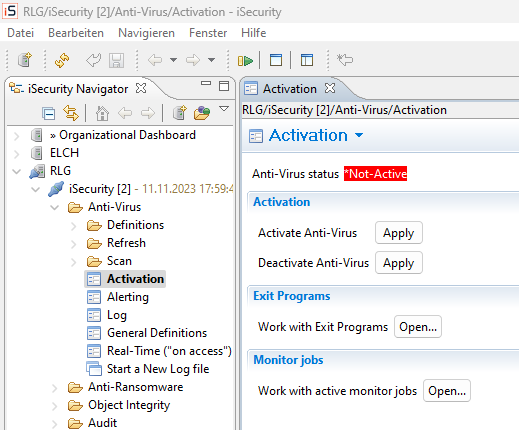Open the Datei menu

point(21,33)
